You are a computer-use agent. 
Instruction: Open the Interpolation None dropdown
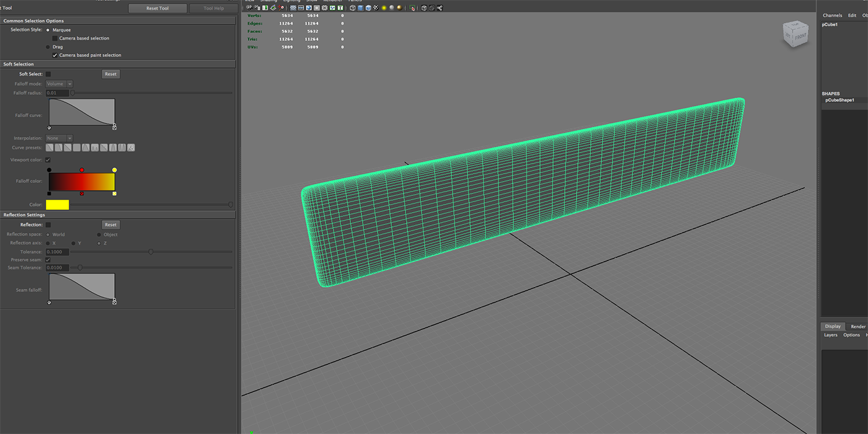[x=59, y=138]
